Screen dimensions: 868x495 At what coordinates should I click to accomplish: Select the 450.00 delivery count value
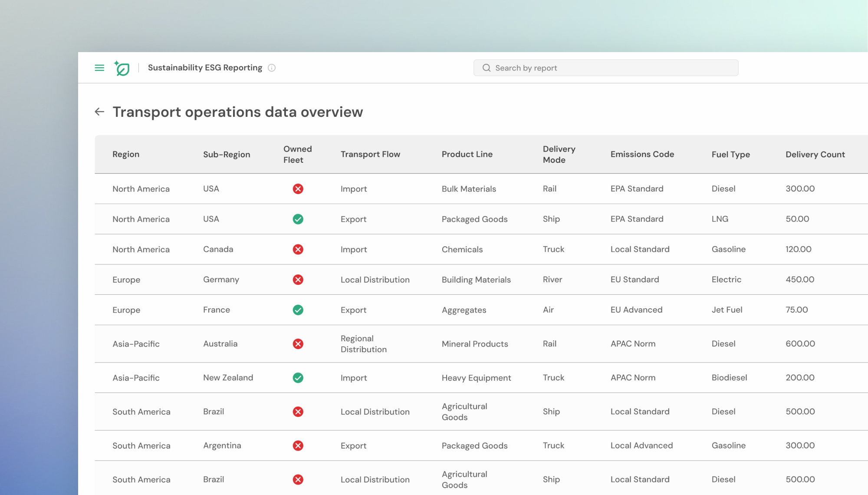pos(800,280)
